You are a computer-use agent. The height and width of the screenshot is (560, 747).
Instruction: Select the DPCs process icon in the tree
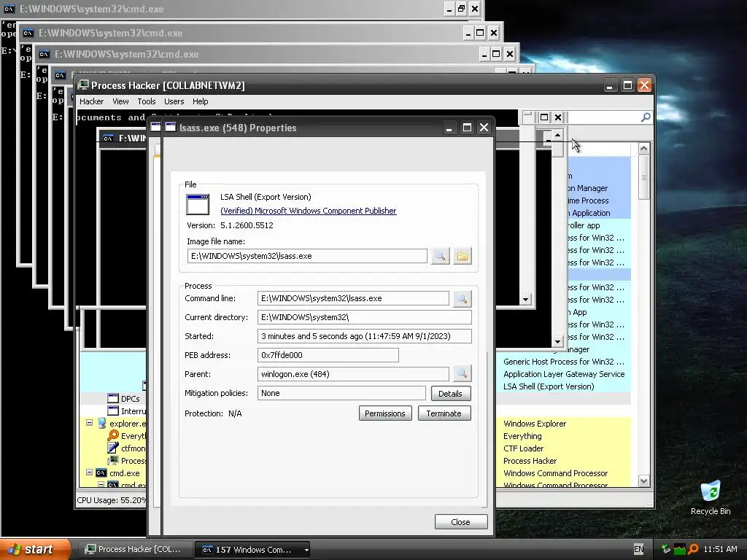113,399
